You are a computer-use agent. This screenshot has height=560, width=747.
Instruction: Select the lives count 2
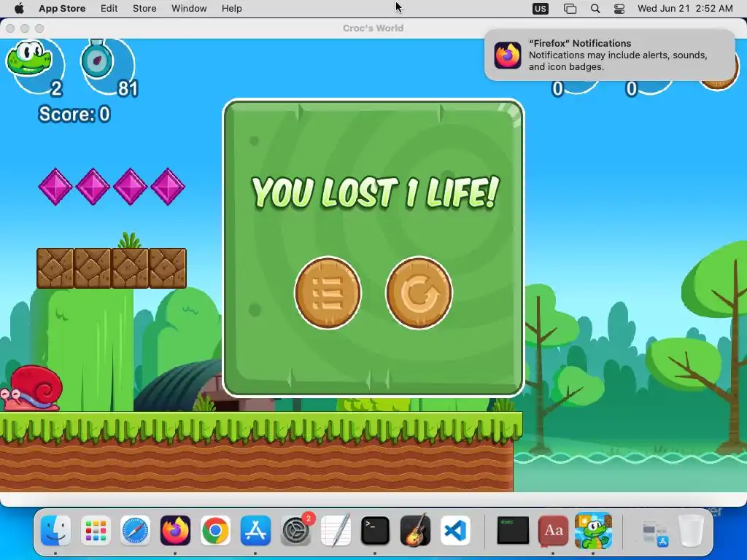56,88
